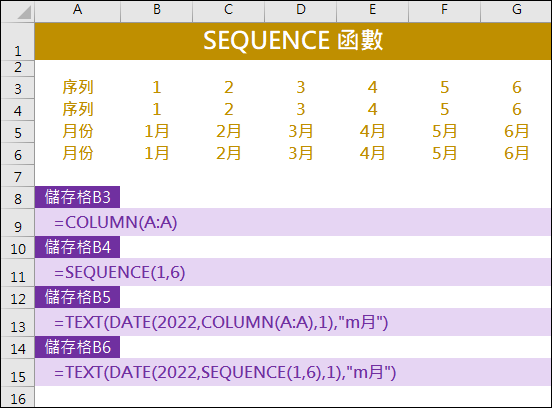552x408 pixels.
Task: Select row 16 header
Action: tap(18, 397)
